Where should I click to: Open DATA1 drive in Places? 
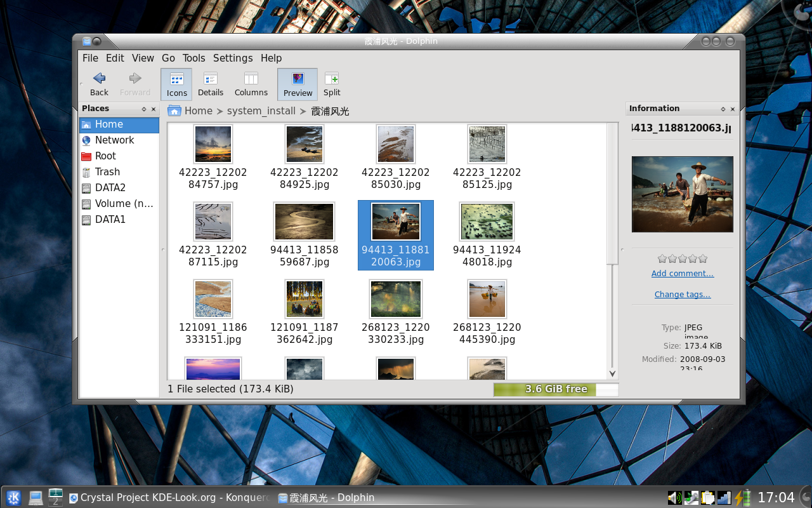point(119,220)
